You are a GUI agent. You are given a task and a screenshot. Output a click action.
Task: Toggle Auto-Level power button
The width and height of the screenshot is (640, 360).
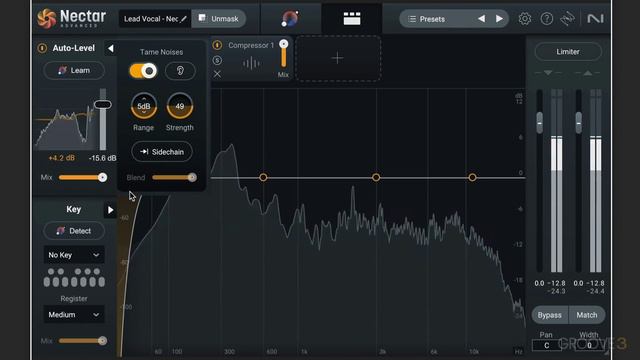[x=42, y=48]
